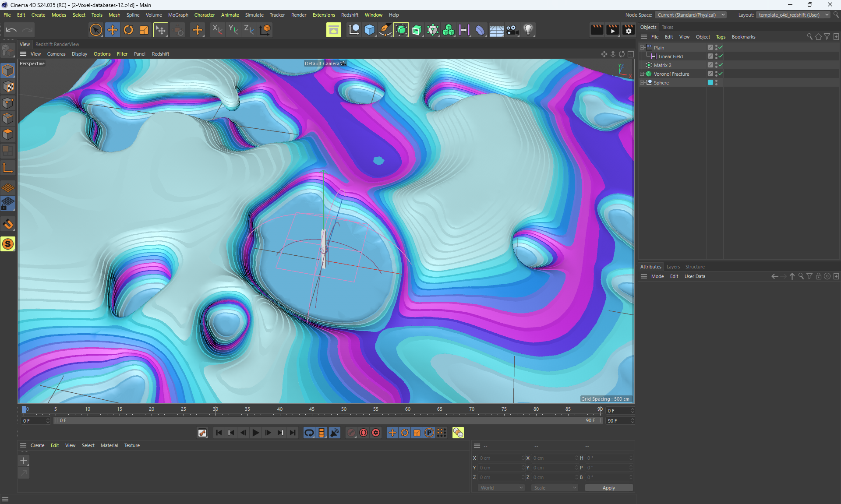The height and width of the screenshot is (504, 841).
Task: Click the Linear Field toolbar icon
Action: pyautogui.click(x=464, y=30)
